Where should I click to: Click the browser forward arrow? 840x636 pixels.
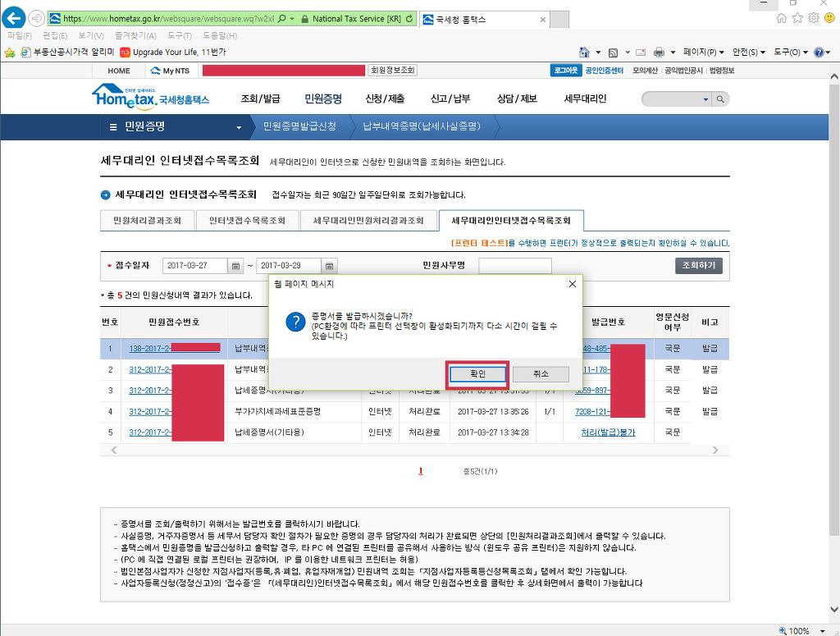[36, 19]
